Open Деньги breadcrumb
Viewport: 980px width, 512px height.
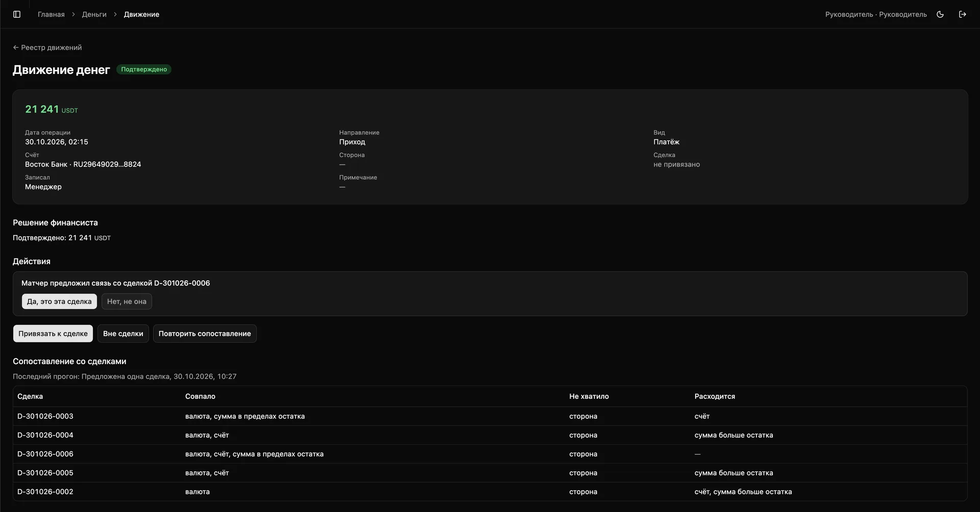point(94,14)
